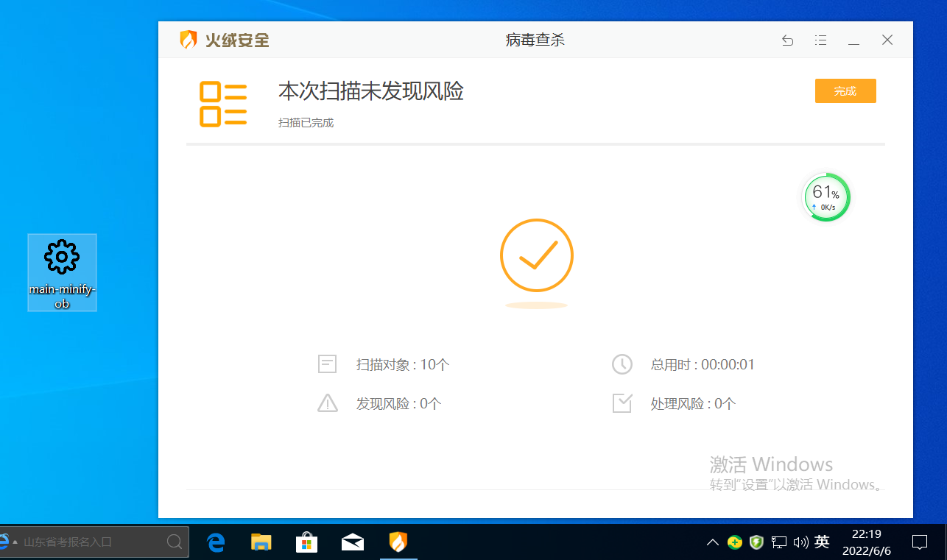Image resolution: width=947 pixels, height=560 pixels.
Task: Open File Explorer from the taskbar
Action: pos(261,543)
